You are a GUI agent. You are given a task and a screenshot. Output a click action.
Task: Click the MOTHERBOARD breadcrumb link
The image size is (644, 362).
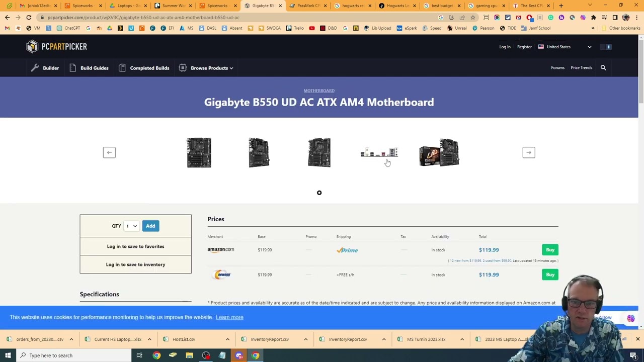(319, 90)
